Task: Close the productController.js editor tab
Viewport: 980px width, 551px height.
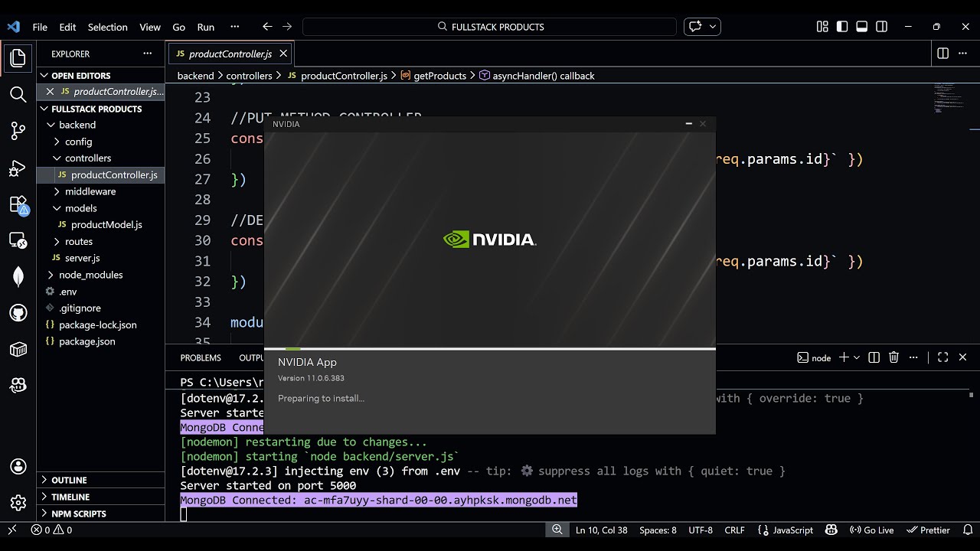Action: point(283,54)
